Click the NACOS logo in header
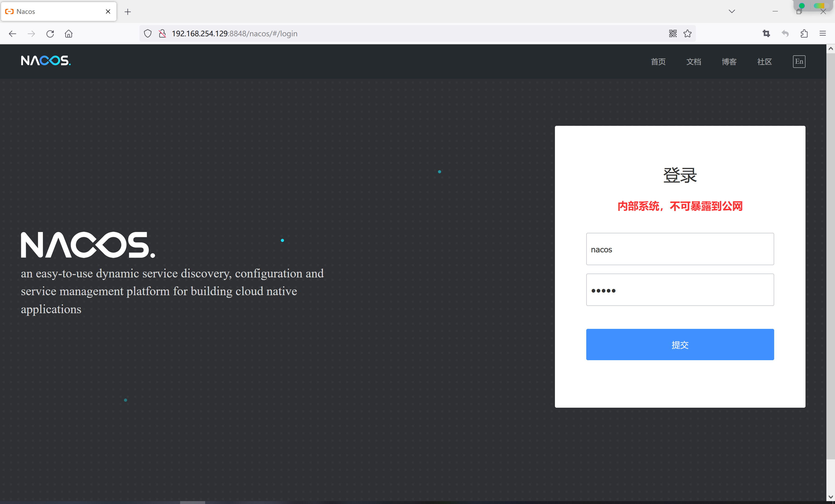Screen dimensions: 835x504 (46, 61)
